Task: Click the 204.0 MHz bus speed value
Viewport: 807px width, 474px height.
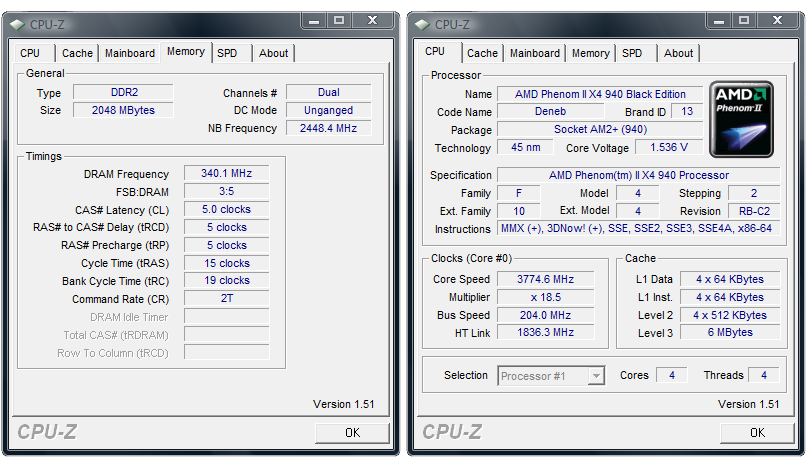Action: point(546,315)
